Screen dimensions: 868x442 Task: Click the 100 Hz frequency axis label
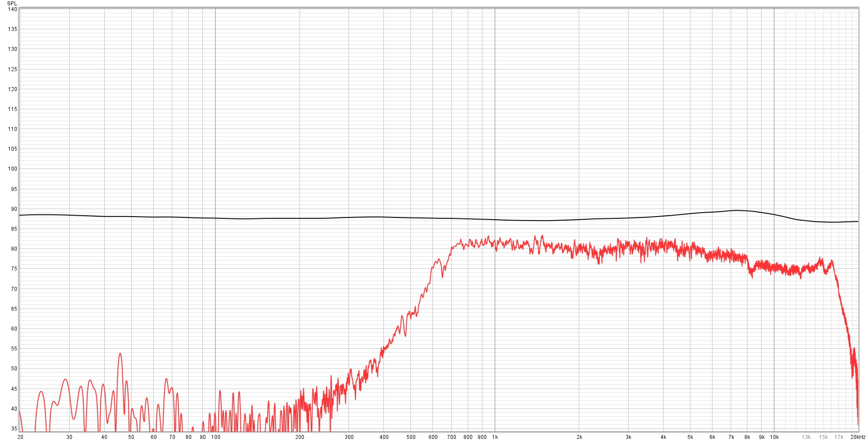(216, 437)
